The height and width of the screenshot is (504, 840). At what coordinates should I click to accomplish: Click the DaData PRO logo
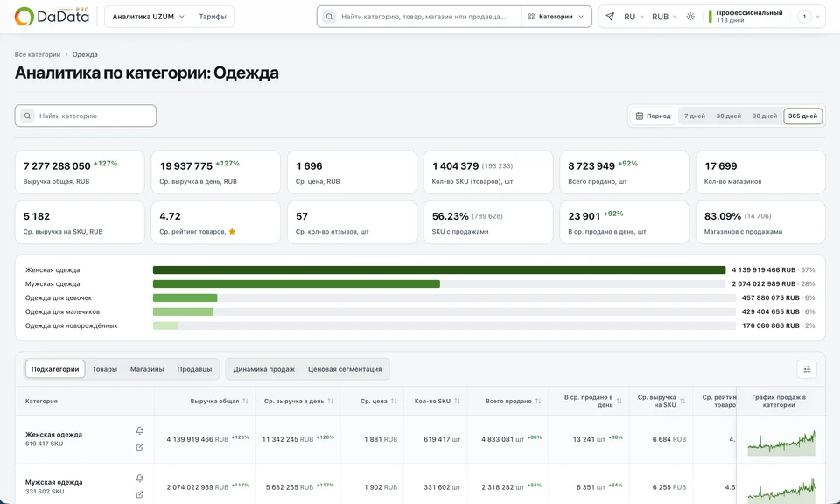pos(52,17)
